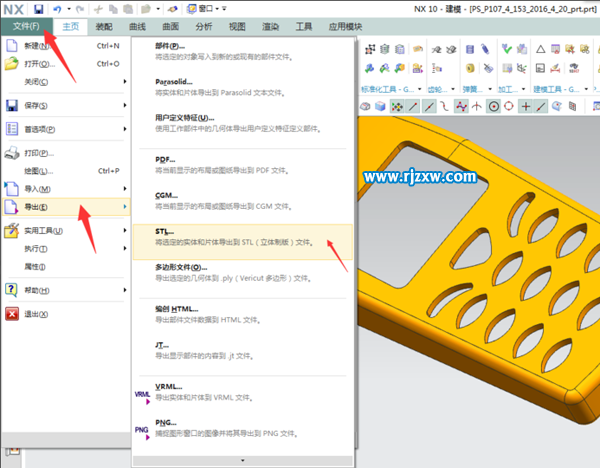The height and width of the screenshot is (468, 600).
Task: Click the PNG export icon
Action: pos(141,430)
